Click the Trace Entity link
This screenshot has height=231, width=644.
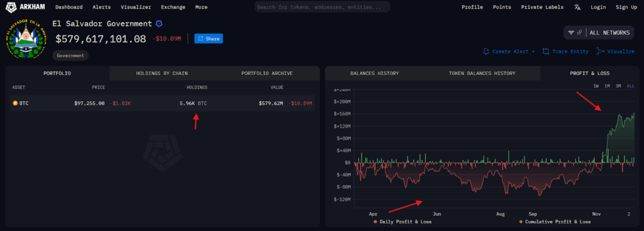[x=570, y=52]
